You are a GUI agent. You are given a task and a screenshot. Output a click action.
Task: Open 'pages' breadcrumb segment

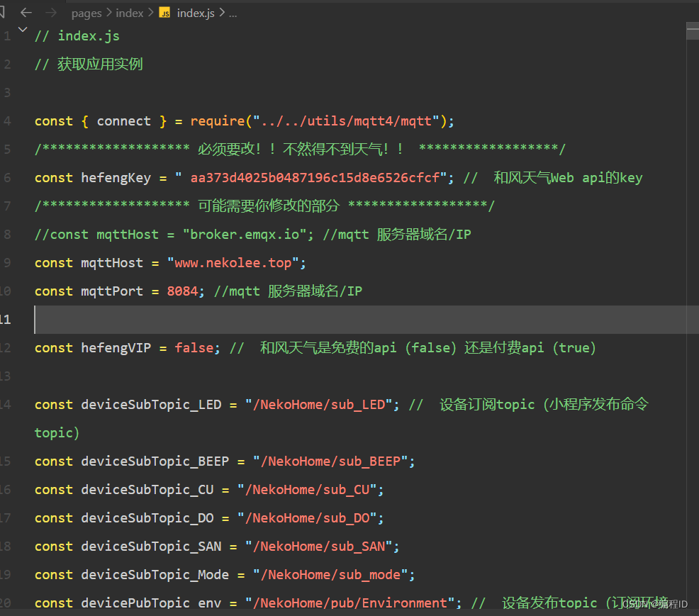coord(86,13)
